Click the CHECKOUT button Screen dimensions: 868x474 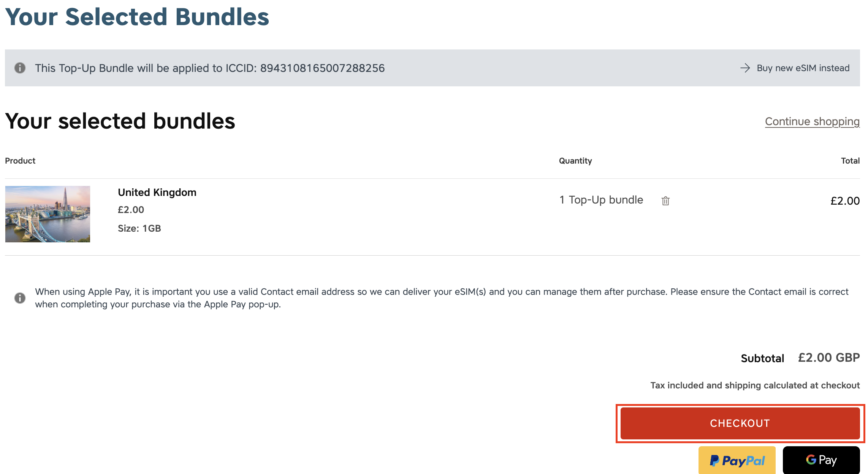740,423
